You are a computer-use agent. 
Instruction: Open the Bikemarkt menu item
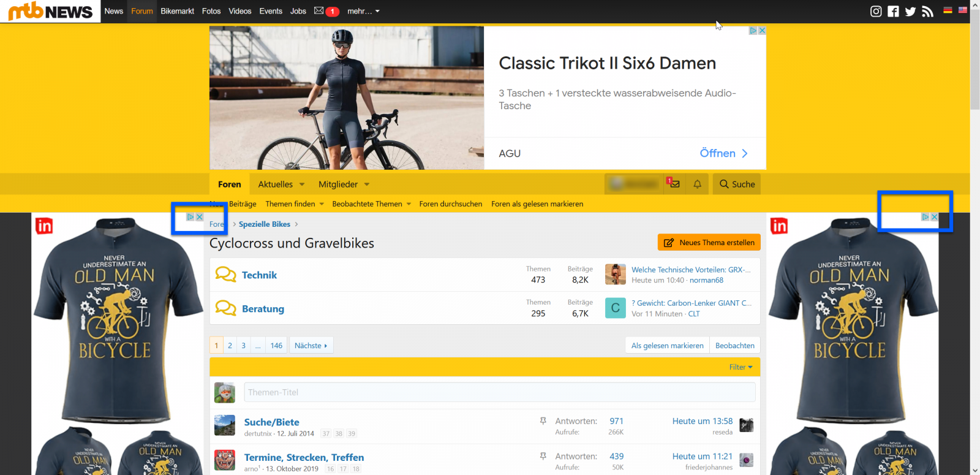point(177,11)
